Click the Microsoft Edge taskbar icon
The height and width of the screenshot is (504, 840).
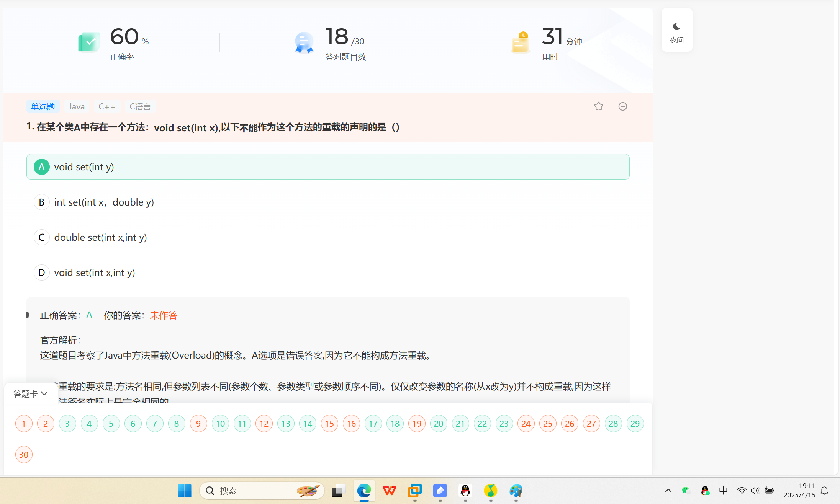point(364,490)
